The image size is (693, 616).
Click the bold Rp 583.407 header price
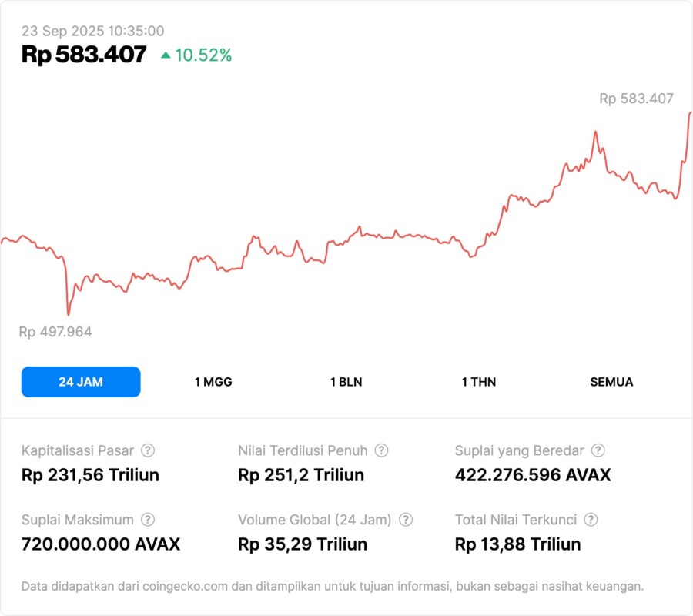84,55
